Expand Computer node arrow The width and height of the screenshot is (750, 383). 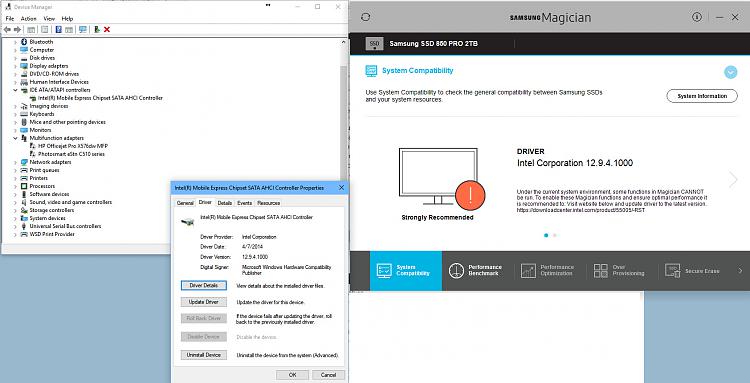(15, 50)
